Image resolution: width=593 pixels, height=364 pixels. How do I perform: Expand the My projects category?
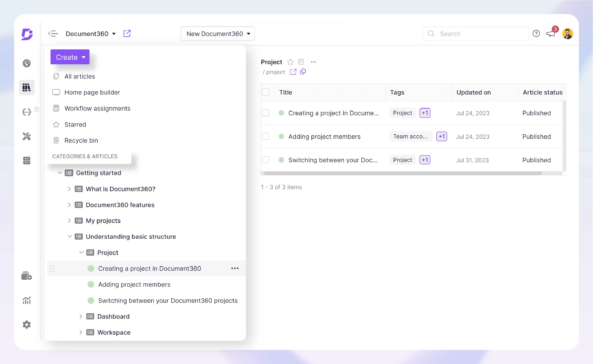click(69, 221)
